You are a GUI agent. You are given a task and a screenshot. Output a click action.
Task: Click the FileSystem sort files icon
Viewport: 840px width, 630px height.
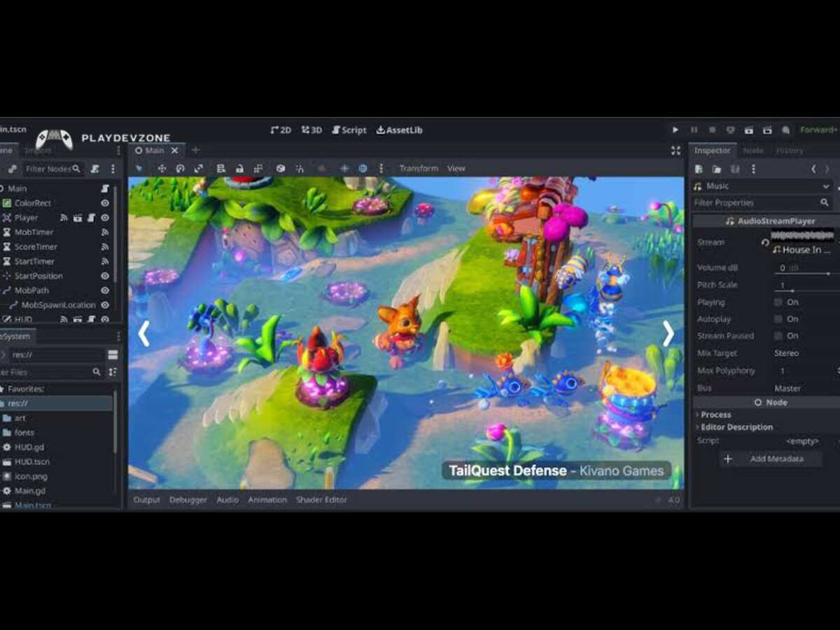pyautogui.click(x=113, y=372)
